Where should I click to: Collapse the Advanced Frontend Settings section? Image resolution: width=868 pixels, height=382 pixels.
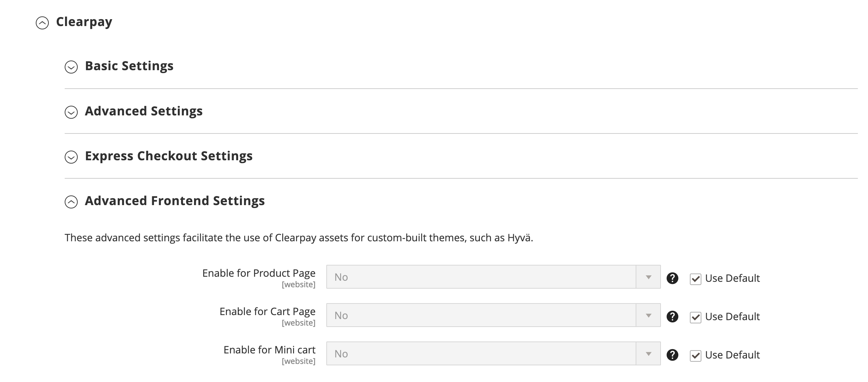click(175, 201)
